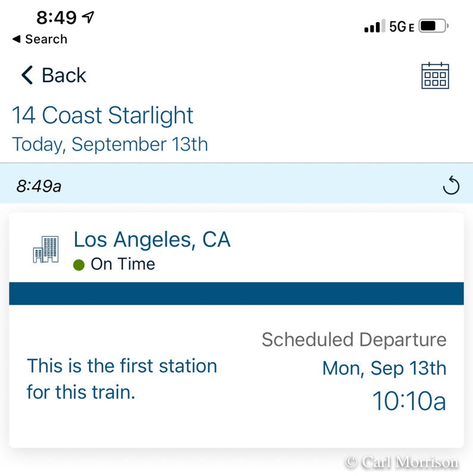The height and width of the screenshot is (476, 473).
Task: Open the calendar date picker icon
Action: point(435,76)
